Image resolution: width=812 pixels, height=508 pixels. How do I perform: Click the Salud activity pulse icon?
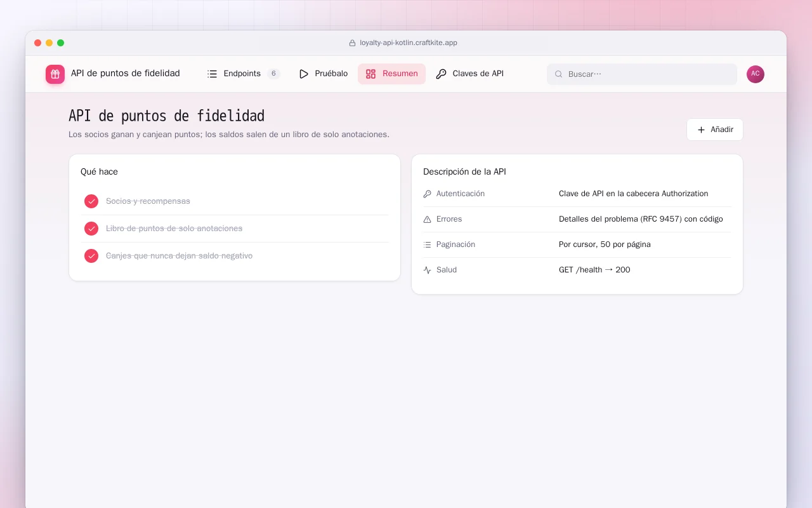coord(427,270)
